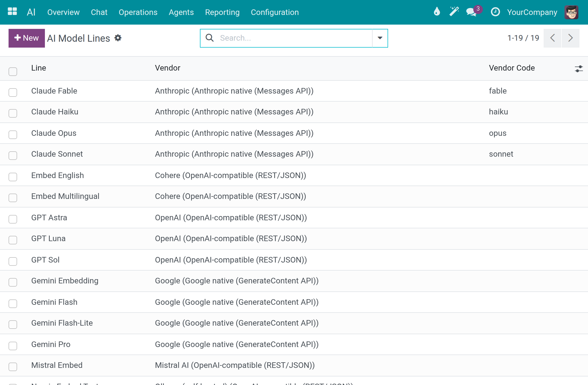Open the activities clock icon

[495, 12]
